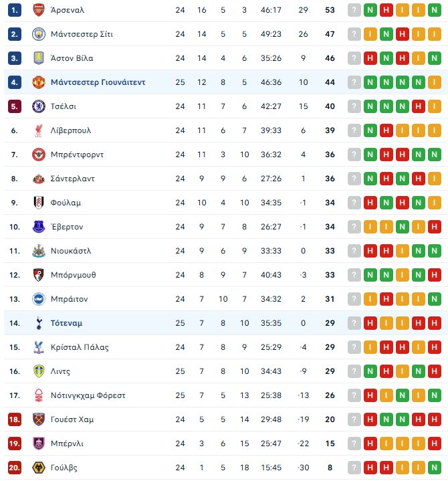Click the Λιντς club crest icon
Viewport: 448px width, 481px height.
[x=38, y=371]
